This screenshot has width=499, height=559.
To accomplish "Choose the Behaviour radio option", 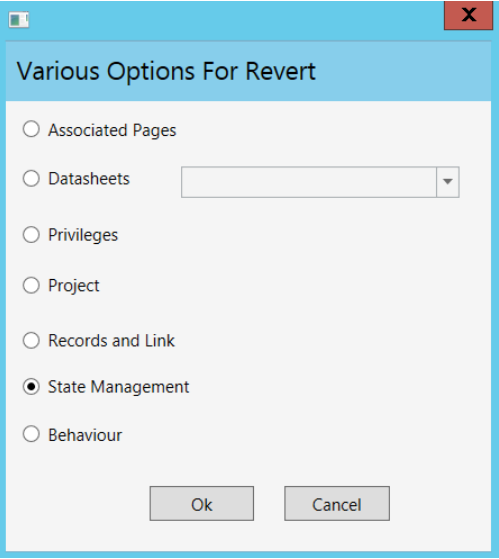I will [31, 434].
